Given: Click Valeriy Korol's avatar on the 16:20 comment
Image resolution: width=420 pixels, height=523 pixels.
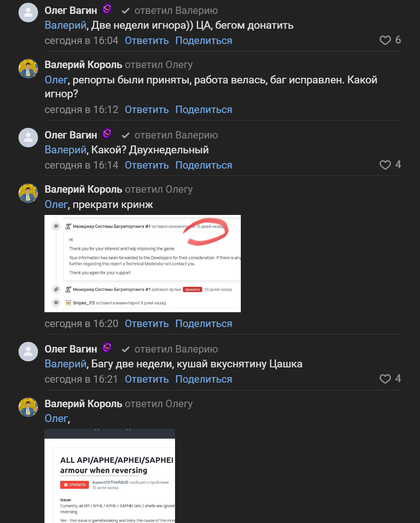Looking at the screenshot, I should click(28, 193).
